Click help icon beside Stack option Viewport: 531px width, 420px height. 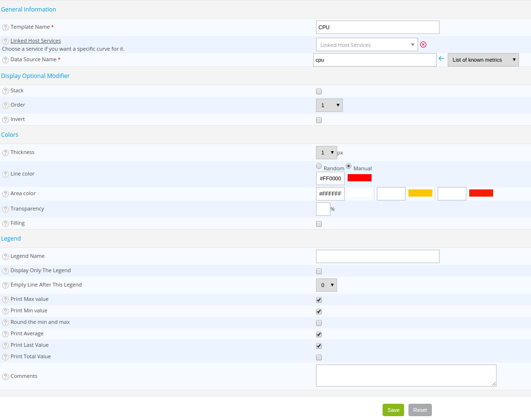pyautogui.click(x=5, y=91)
